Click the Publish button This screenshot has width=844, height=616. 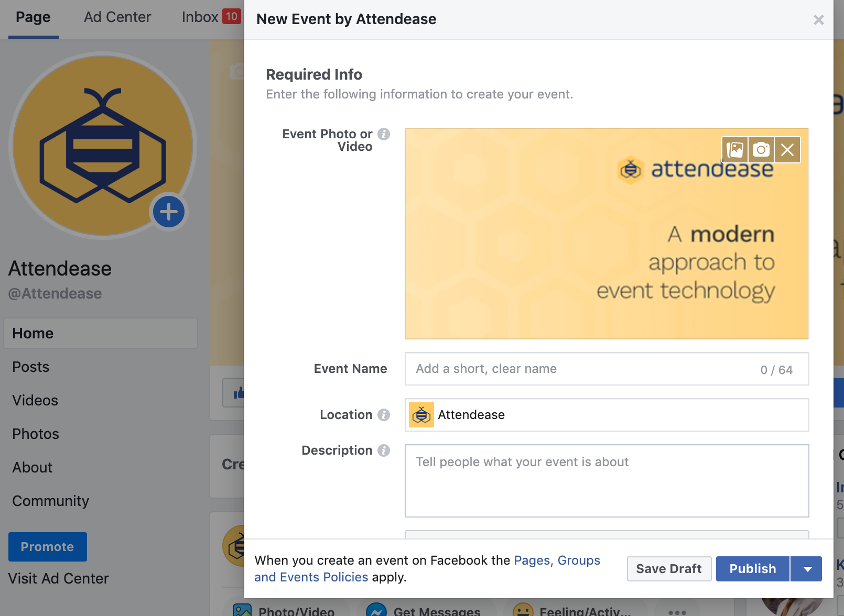click(x=753, y=569)
